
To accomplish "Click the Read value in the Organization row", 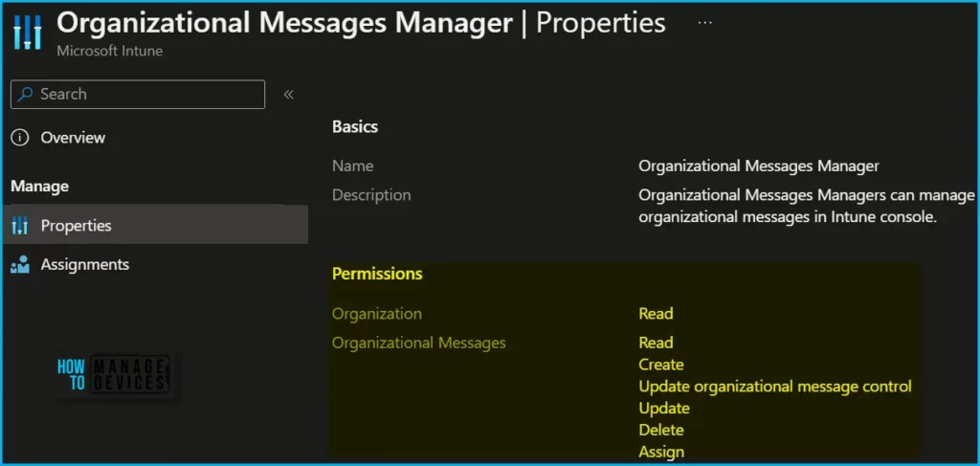I will click(x=656, y=313).
